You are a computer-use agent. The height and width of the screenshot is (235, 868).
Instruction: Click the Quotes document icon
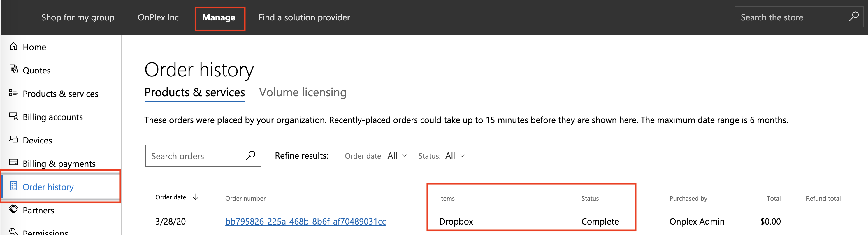[13, 69]
